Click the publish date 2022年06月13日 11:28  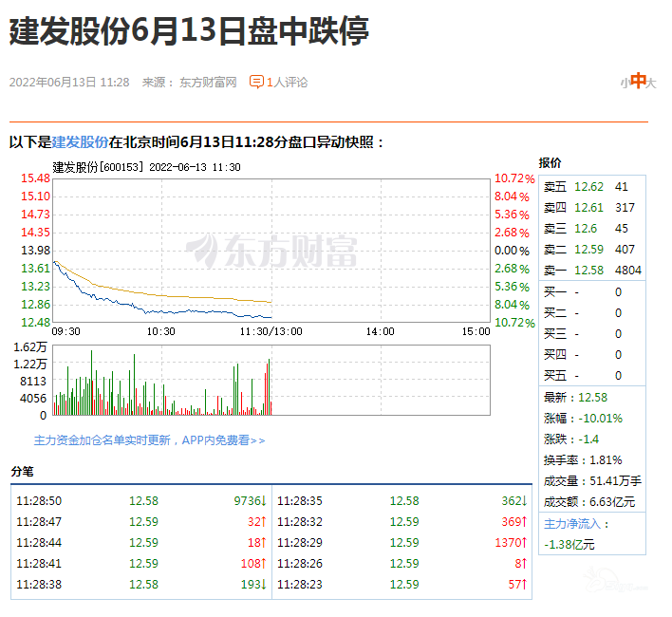pos(69,82)
